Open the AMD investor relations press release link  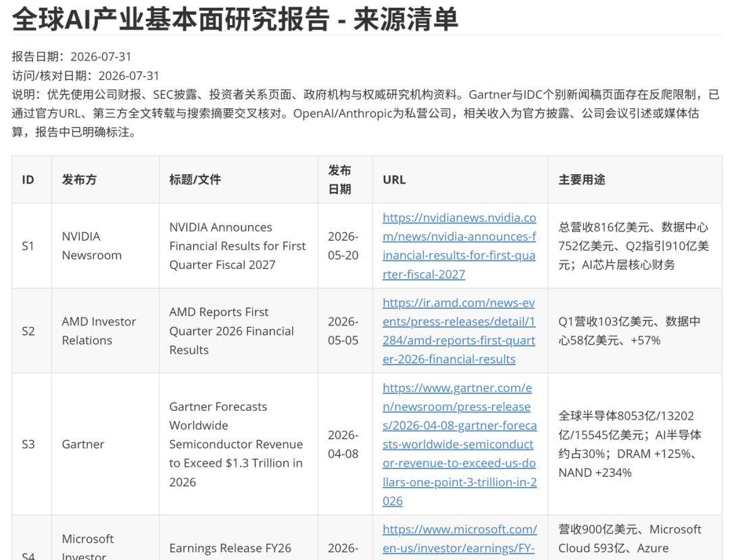(x=459, y=331)
